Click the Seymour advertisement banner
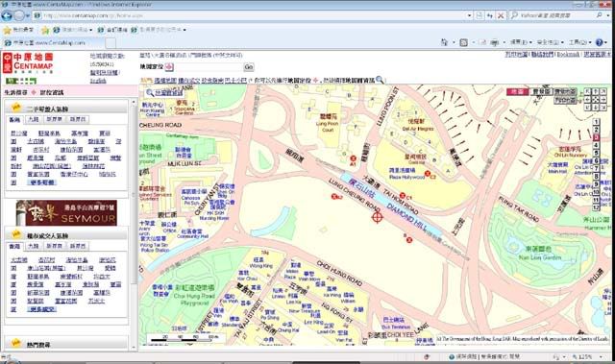 (66, 213)
